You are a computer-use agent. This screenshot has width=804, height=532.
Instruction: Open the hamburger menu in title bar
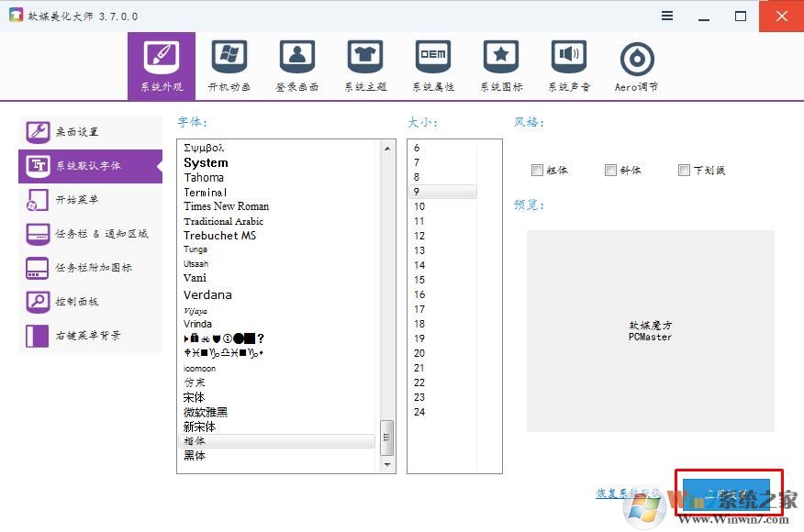coord(667,16)
